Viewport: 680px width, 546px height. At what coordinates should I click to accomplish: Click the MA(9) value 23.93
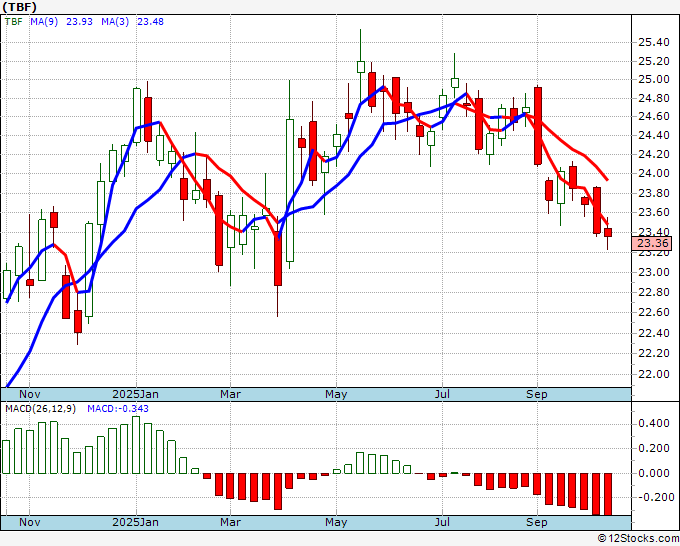coord(79,21)
